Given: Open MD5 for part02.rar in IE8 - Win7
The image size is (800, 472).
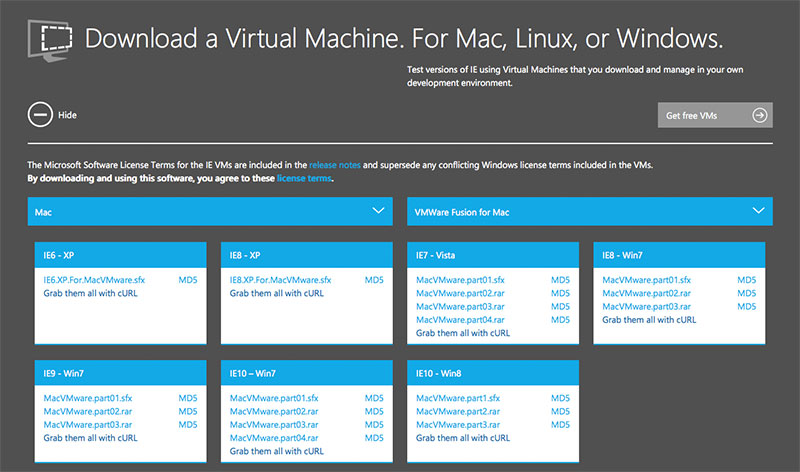Looking at the screenshot, I should (746, 293).
